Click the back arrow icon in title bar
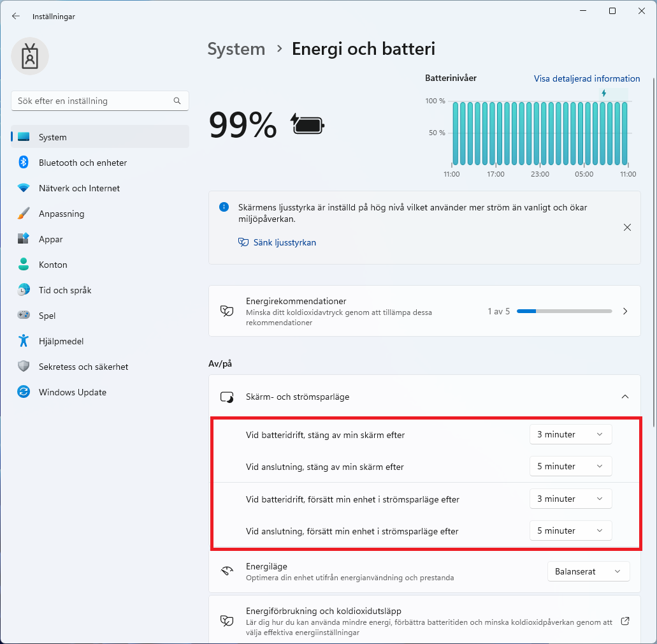657x644 pixels. (x=16, y=17)
